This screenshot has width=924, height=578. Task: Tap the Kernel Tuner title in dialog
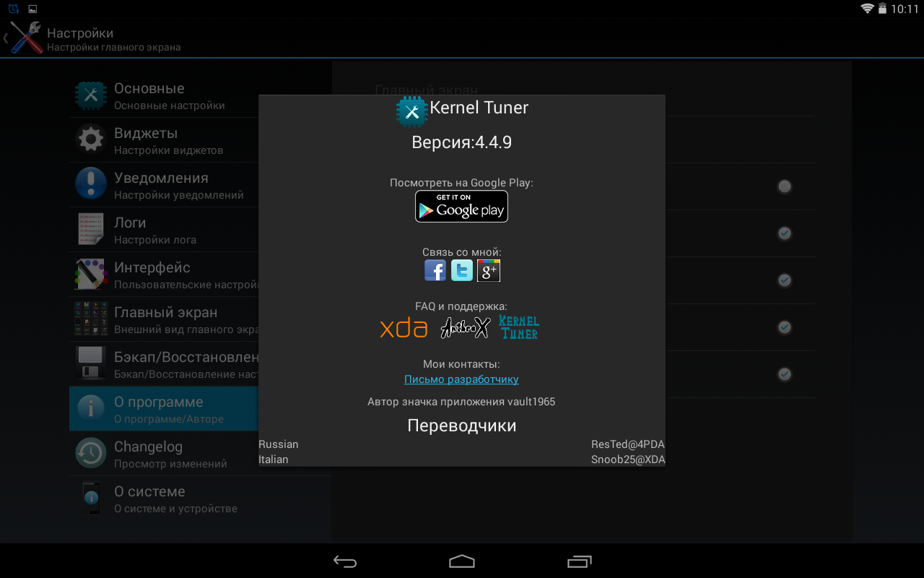coord(479,108)
